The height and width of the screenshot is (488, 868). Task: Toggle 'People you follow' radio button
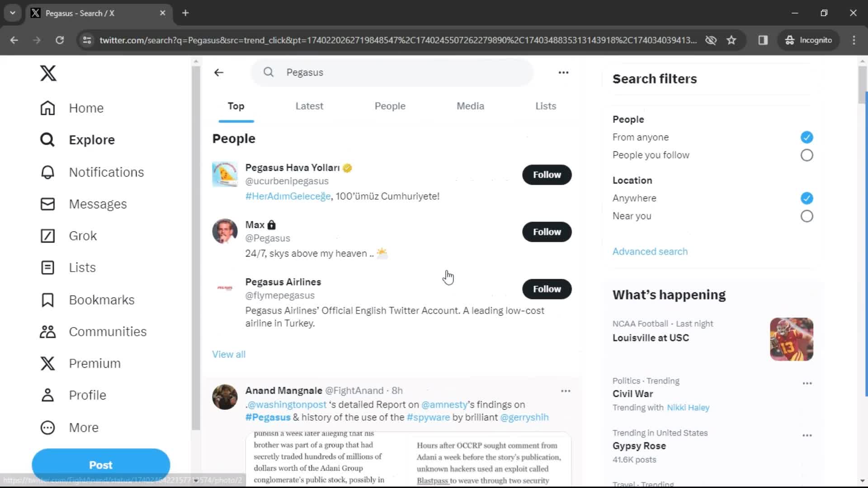(807, 155)
